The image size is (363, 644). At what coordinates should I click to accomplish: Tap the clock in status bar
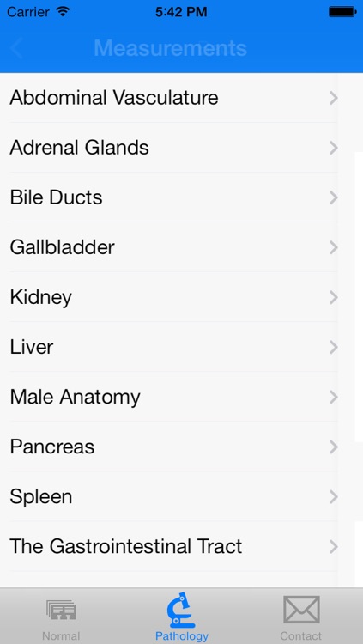click(181, 12)
